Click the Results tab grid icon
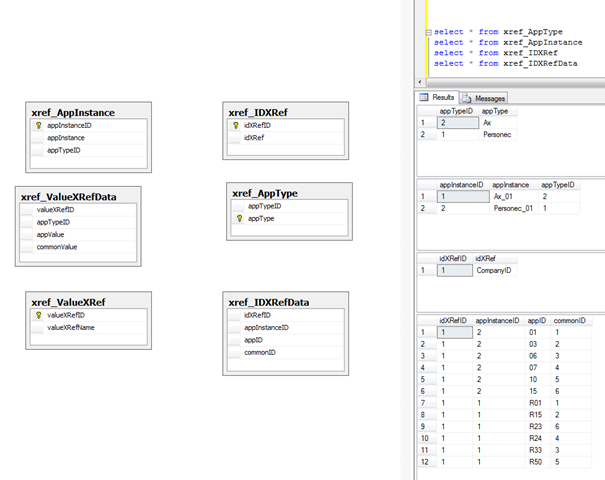Viewport: 605px width, 480px height. tap(424, 97)
